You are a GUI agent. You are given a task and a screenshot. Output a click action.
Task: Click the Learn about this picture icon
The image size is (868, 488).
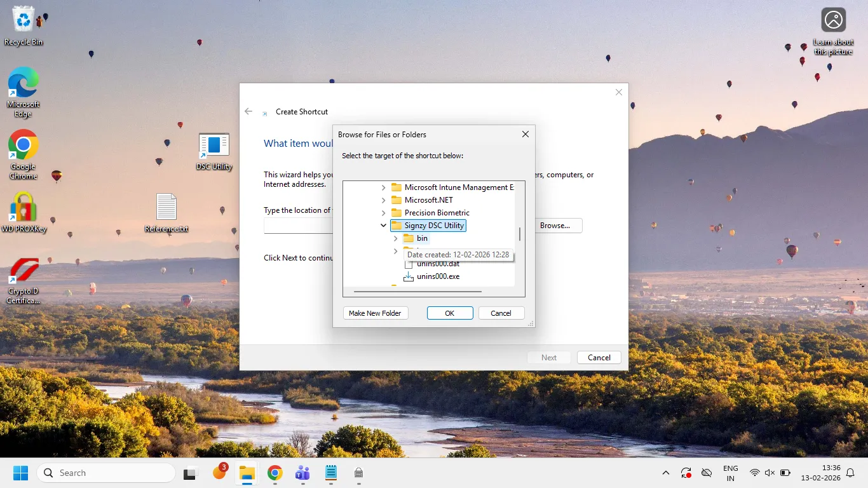[x=833, y=32]
